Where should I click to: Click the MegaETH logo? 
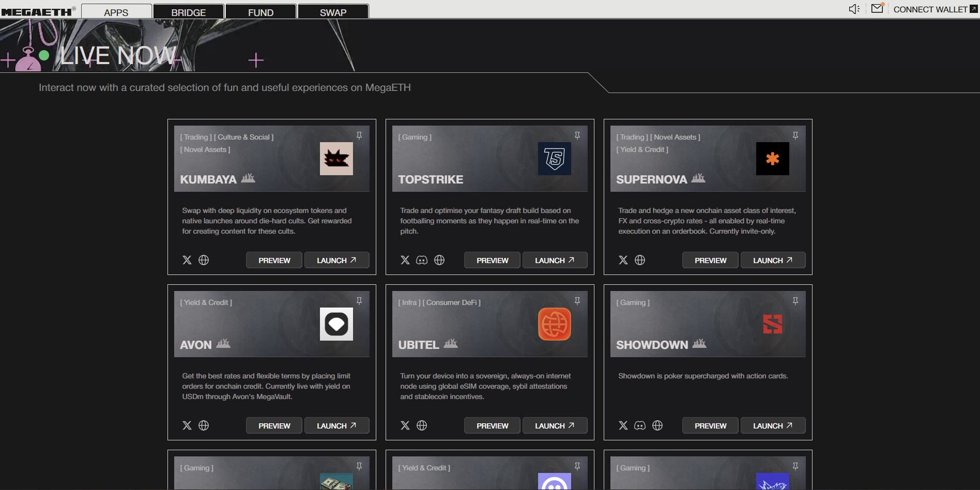tap(38, 11)
